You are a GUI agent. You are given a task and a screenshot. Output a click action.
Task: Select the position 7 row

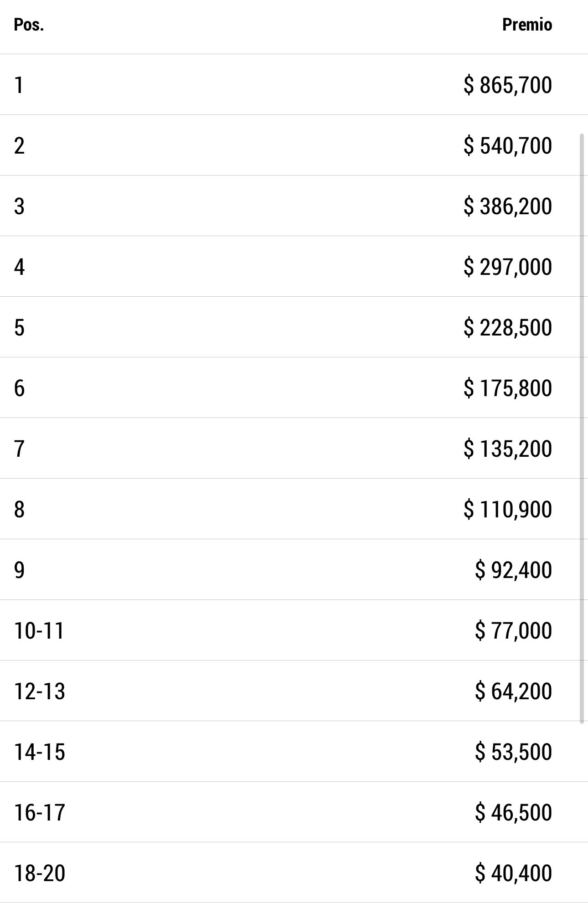(x=294, y=449)
